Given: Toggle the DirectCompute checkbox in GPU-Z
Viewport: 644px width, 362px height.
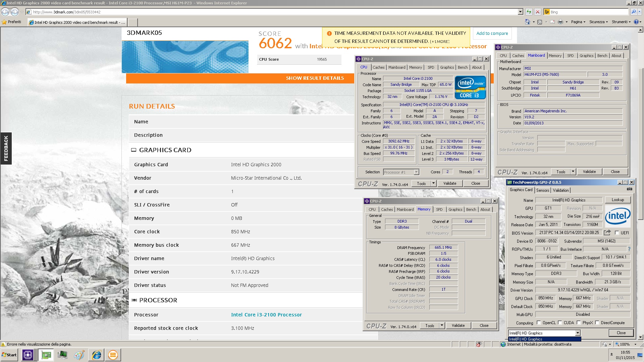Looking at the screenshot, I should pos(597,323).
